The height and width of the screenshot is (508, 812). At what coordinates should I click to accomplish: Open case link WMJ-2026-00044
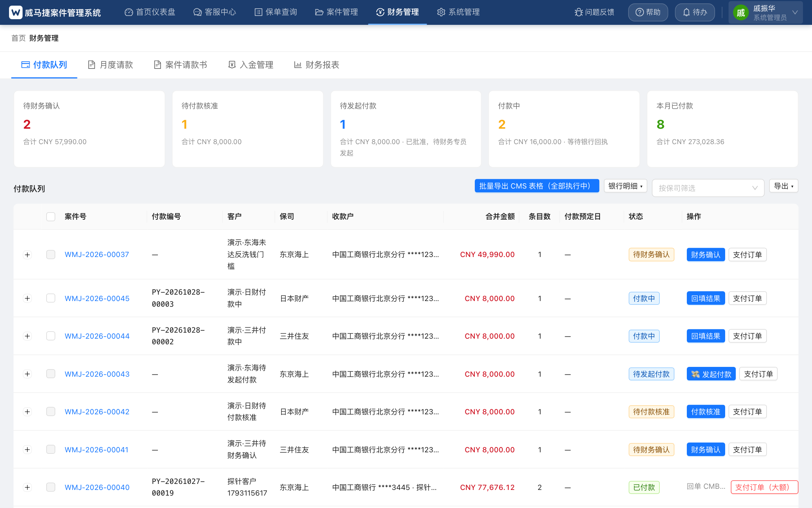(x=97, y=336)
